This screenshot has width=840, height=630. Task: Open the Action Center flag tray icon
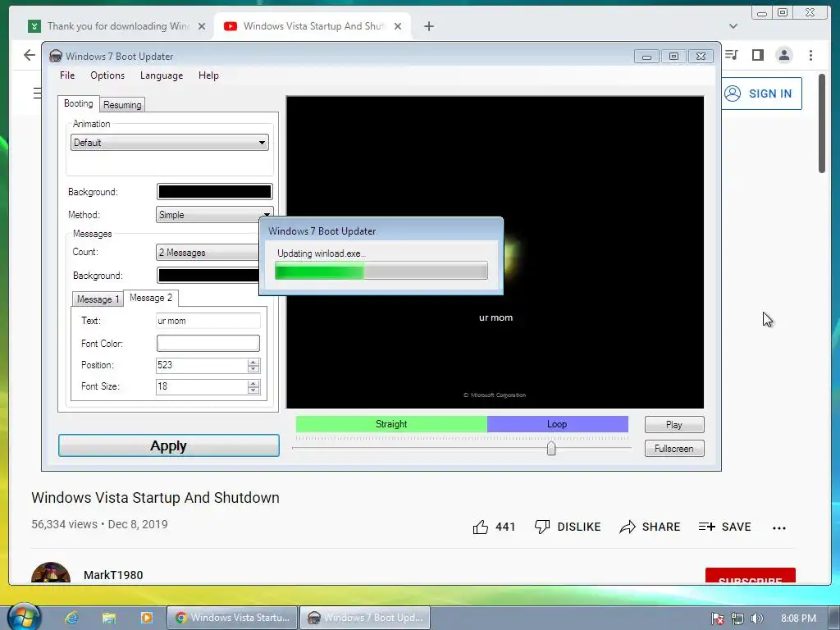click(x=717, y=619)
